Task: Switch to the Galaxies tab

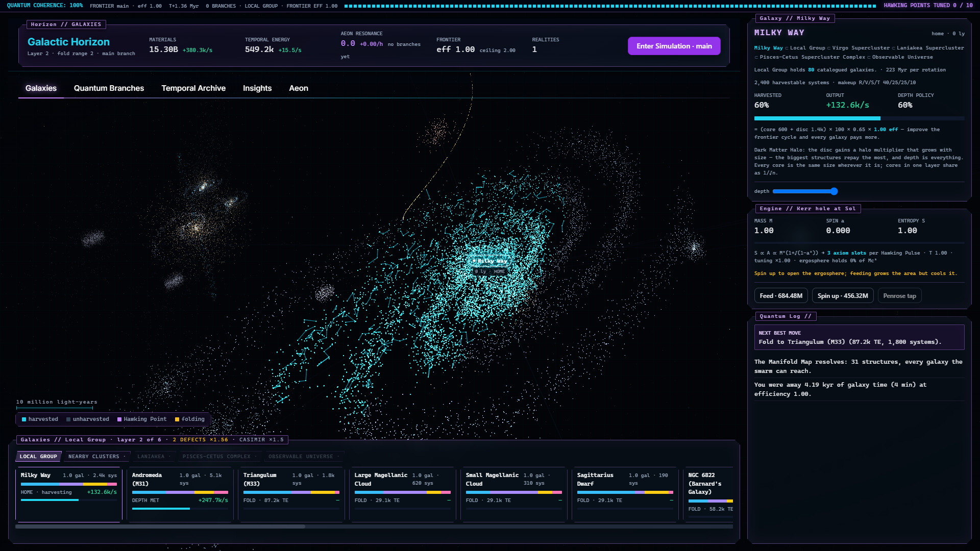Action: point(41,88)
